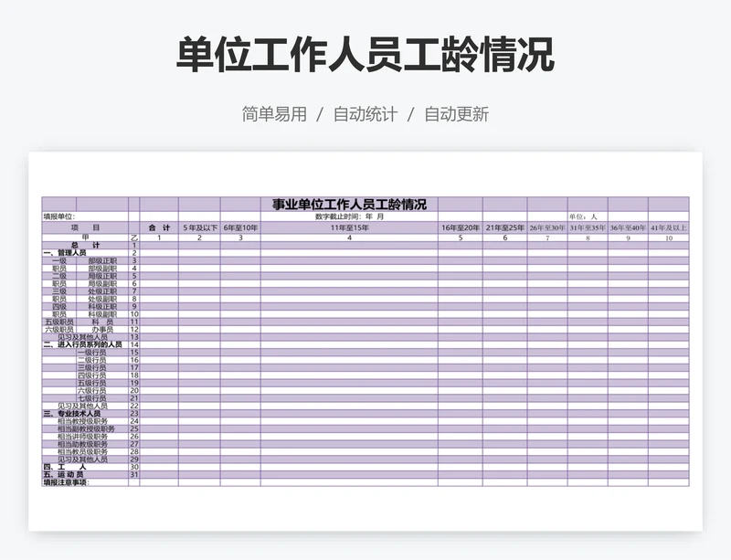Select the 二级行员 row
The image size is (731, 560).
[365, 360]
